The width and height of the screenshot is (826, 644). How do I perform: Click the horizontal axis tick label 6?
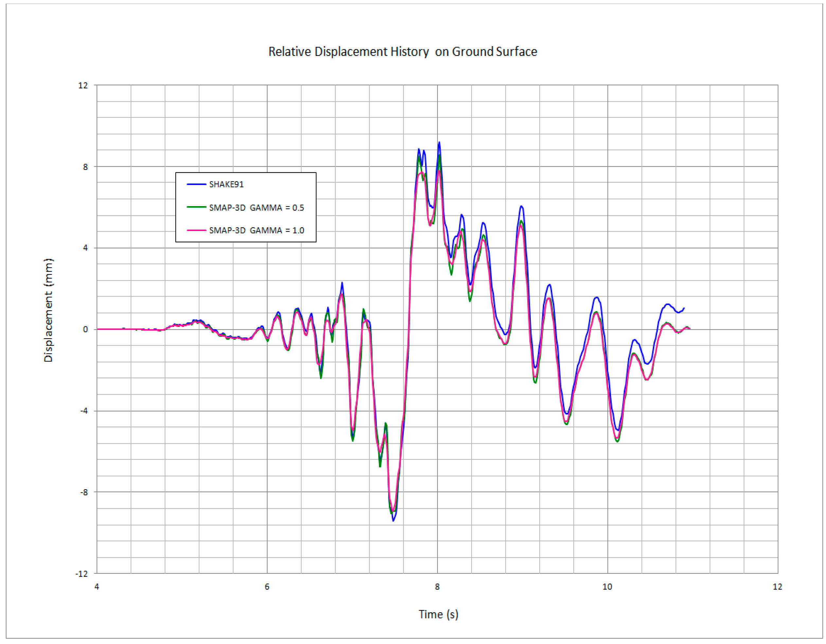coord(267,586)
